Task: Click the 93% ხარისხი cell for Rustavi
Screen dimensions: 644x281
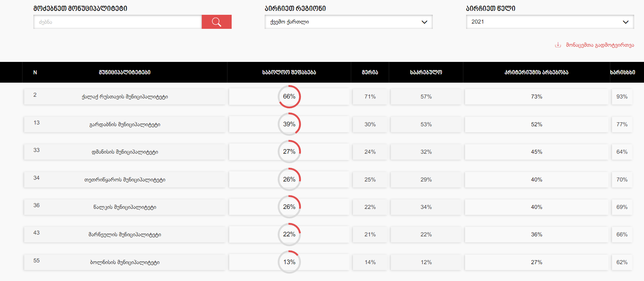Action: pos(622,97)
